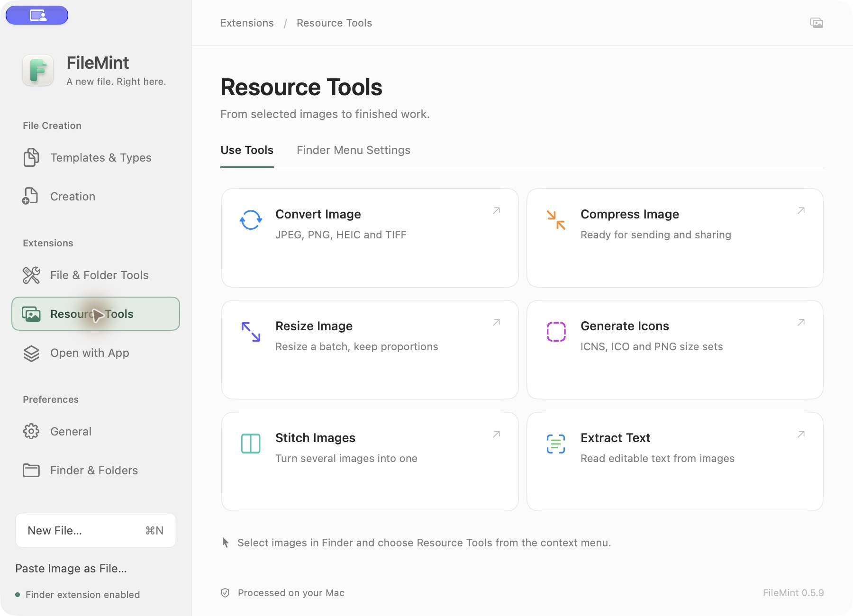
Task: Click the FileMint app logo
Action: click(38, 71)
